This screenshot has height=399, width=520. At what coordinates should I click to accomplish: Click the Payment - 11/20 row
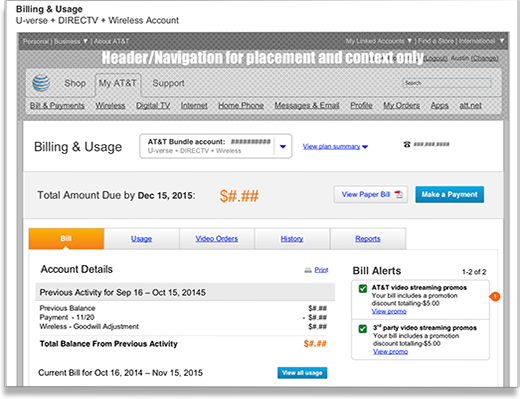click(183, 317)
